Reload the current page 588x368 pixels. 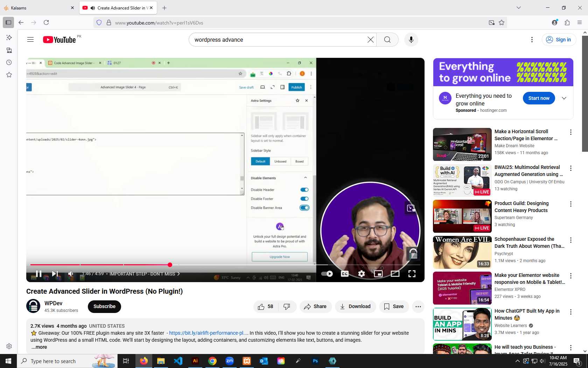point(46,22)
